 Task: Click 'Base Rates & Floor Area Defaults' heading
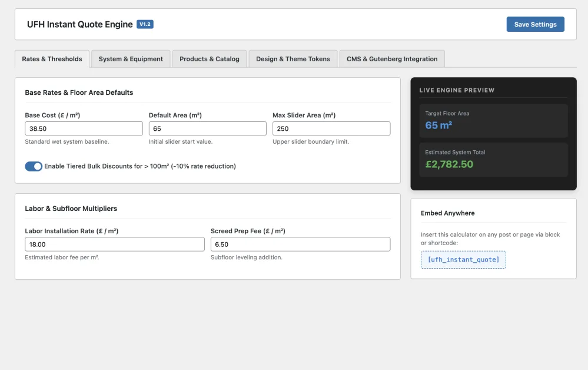[x=79, y=92]
